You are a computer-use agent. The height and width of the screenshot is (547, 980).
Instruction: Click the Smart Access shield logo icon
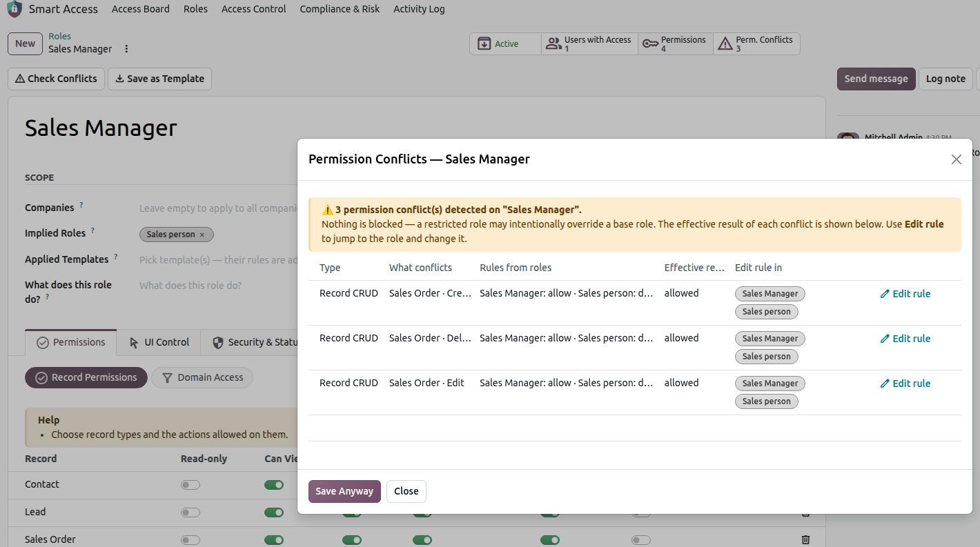pos(14,9)
